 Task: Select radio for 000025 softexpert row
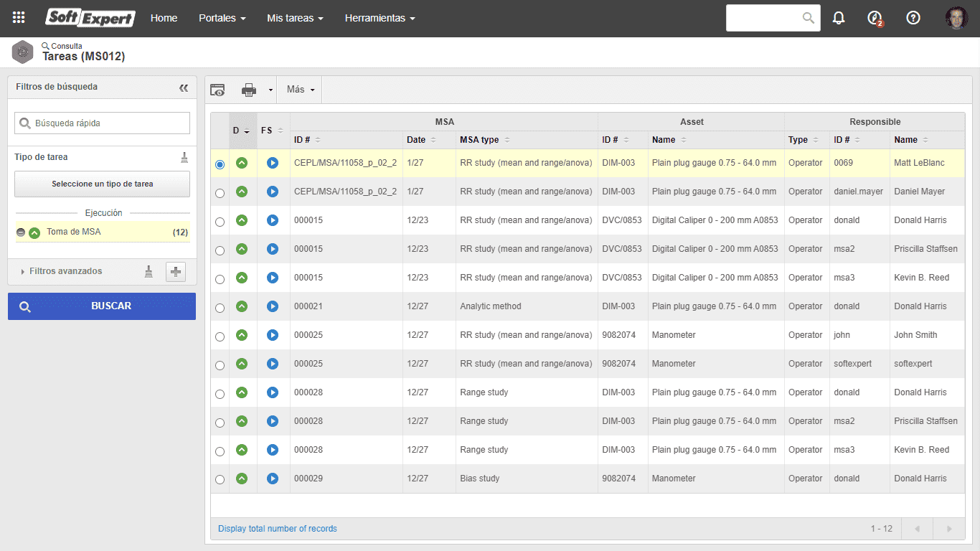(x=220, y=365)
